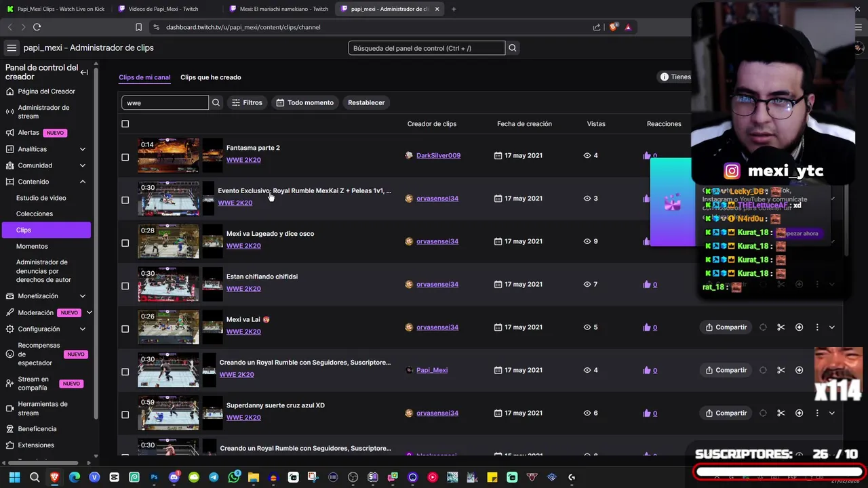This screenshot has width=868, height=488.
Task: Open the Mexi va Lageado clip thumbnail
Action: (169, 241)
